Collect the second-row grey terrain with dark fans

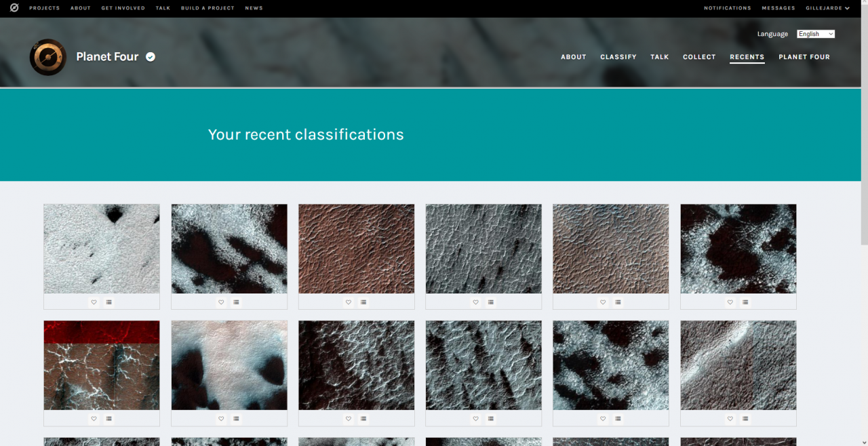pos(490,419)
